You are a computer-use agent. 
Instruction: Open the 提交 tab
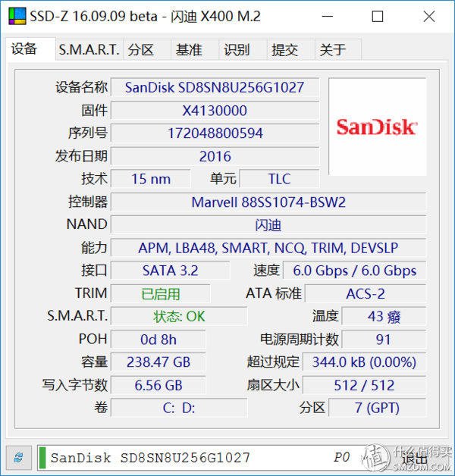pyautogui.click(x=291, y=49)
